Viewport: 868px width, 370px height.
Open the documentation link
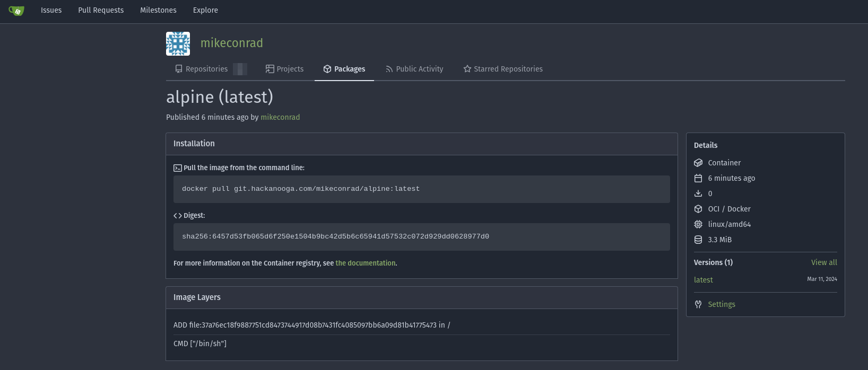click(365, 263)
